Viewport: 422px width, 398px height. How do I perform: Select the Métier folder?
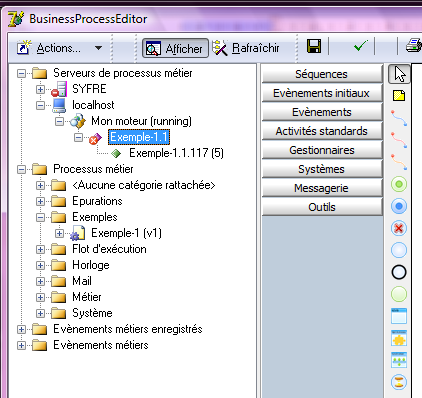pyautogui.click(x=87, y=297)
